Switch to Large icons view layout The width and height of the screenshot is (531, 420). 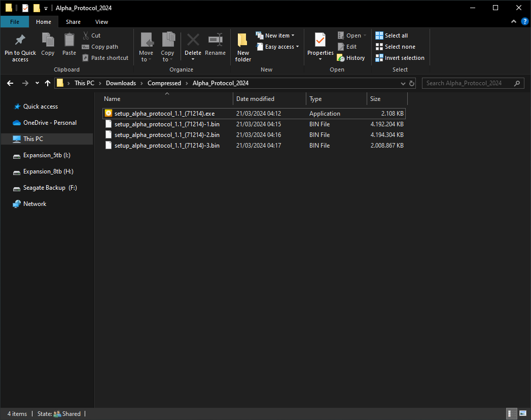pyautogui.click(x=523, y=413)
